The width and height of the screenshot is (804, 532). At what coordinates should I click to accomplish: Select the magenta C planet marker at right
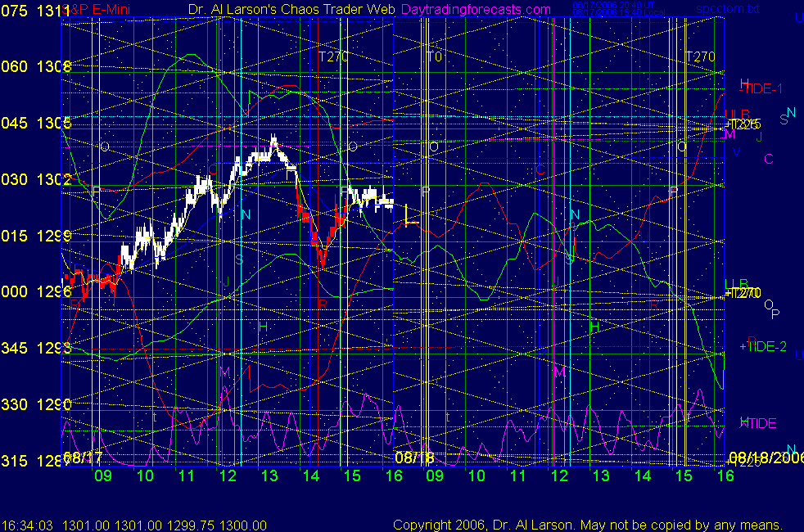(768, 159)
